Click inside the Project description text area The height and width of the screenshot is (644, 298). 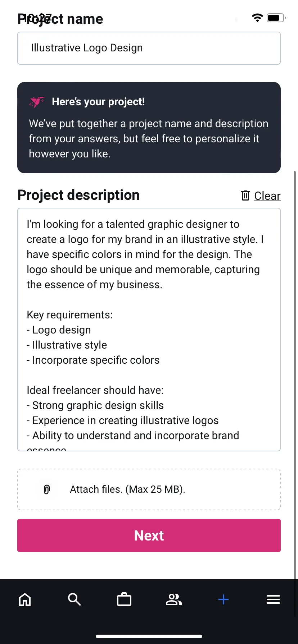[x=149, y=330]
